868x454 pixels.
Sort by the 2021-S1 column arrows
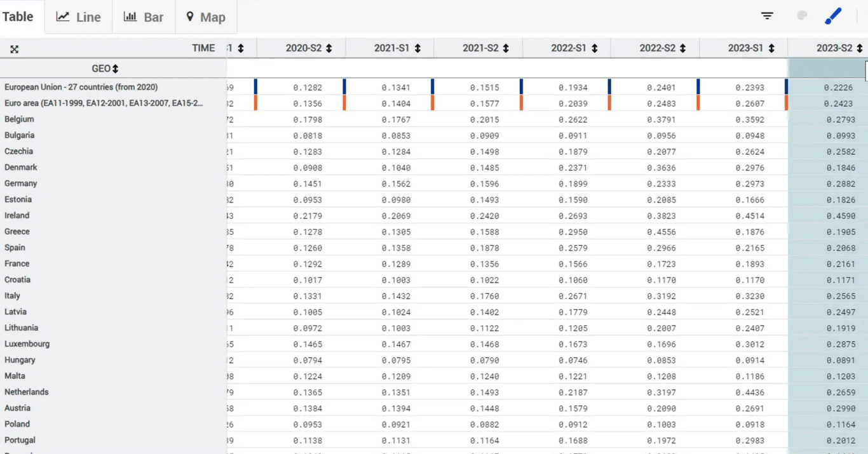click(x=417, y=48)
